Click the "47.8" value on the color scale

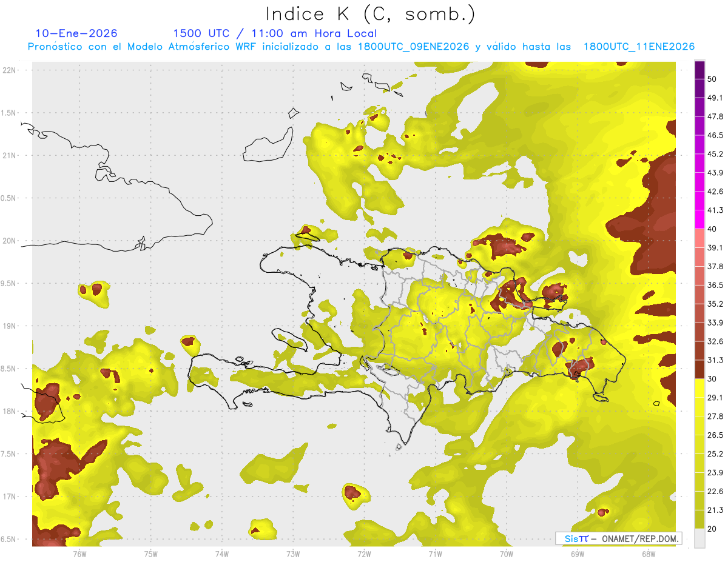coord(715,116)
